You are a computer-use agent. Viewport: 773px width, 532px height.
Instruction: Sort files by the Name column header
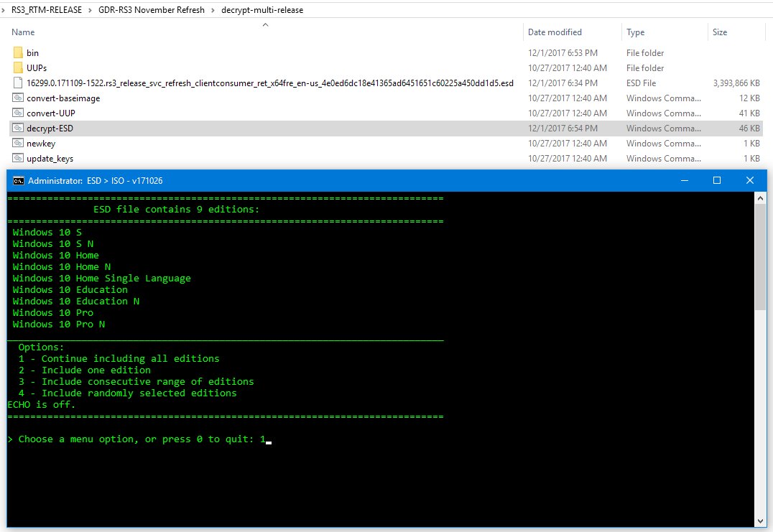click(23, 32)
